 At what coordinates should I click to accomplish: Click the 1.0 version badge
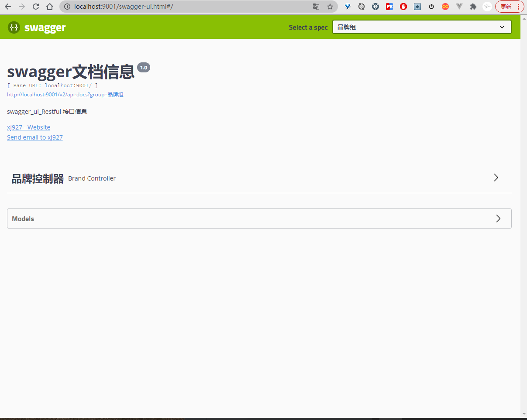144,68
